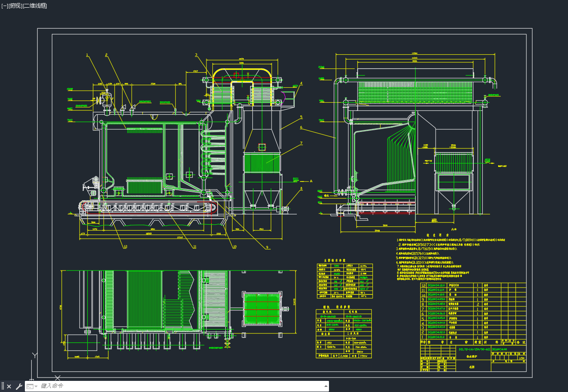Viewport: 568px width, 392px height.
Task: Open command line customize wrench menu
Action: point(19,386)
